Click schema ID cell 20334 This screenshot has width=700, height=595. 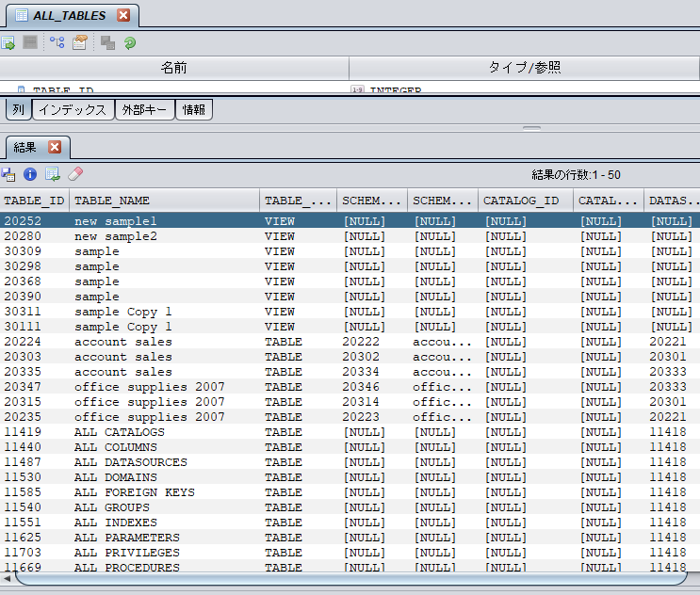(x=372, y=372)
